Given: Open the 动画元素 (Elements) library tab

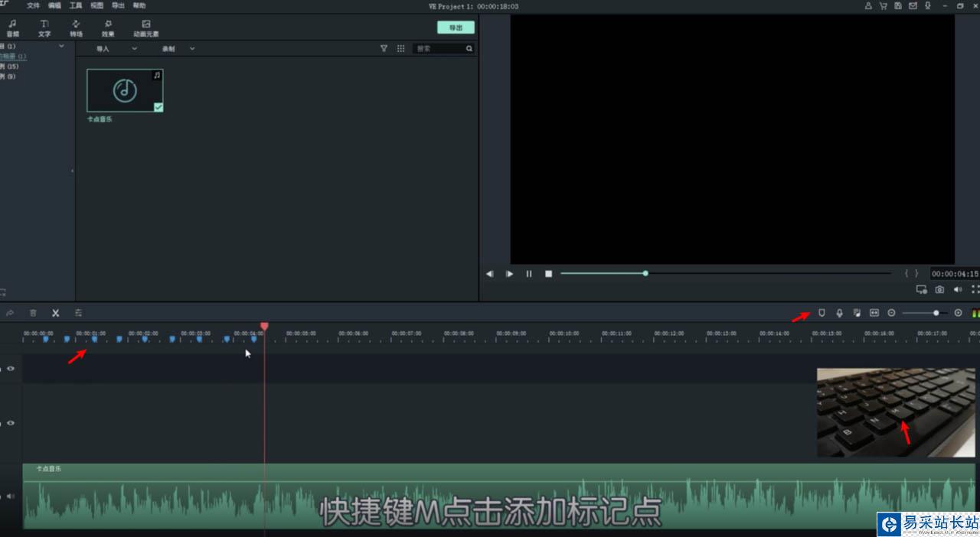Looking at the screenshot, I should pyautogui.click(x=146, y=28).
